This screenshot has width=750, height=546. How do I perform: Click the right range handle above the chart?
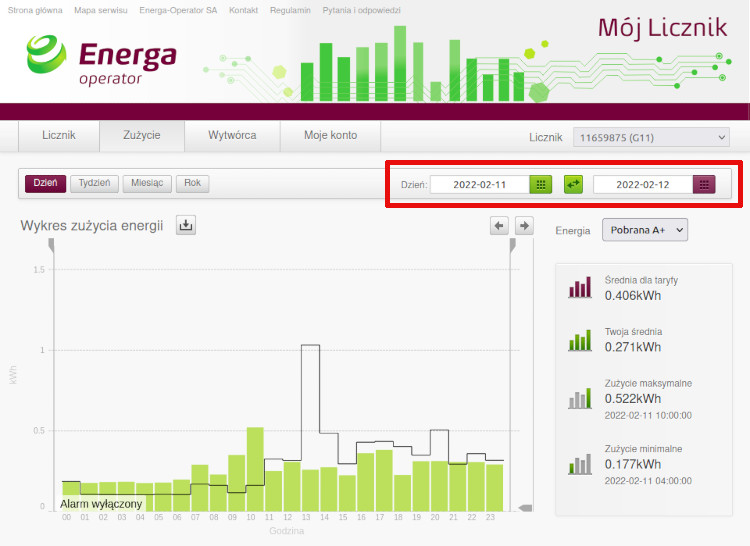click(512, 246)
